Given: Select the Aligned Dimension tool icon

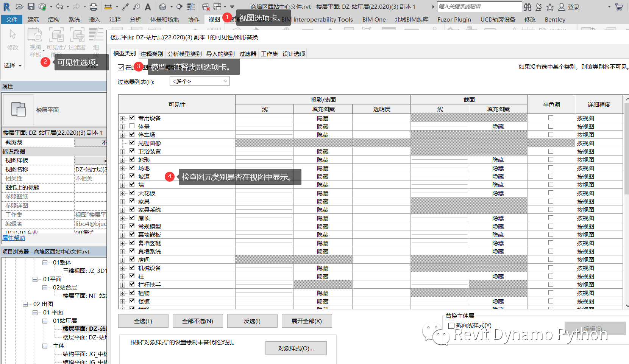Looking at the screenshot, I should (125, 6).
